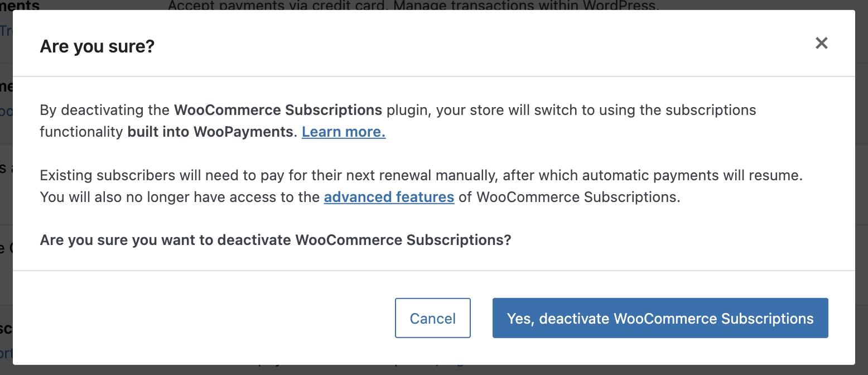Click the 'Are you sure?' dialog title
The image size is (868, 375).
(97, 46)
